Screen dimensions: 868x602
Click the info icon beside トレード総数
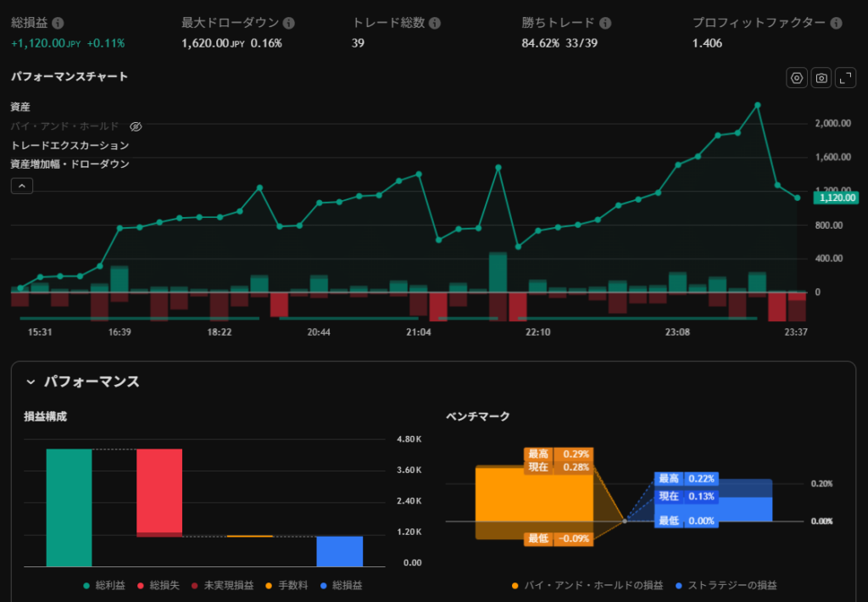(x=435, y=24)
